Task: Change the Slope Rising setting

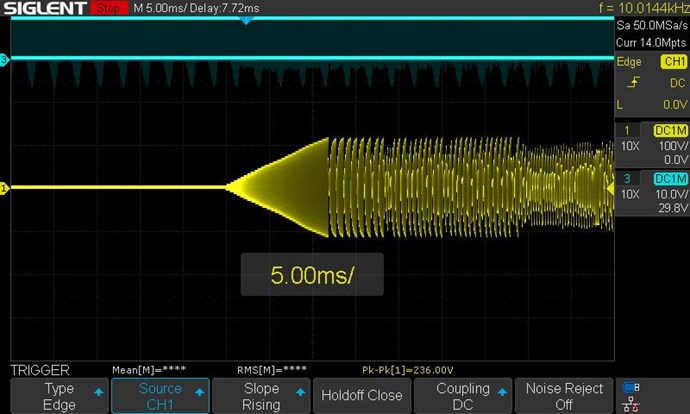Action: pyautogui.click(x=261, y=396)
